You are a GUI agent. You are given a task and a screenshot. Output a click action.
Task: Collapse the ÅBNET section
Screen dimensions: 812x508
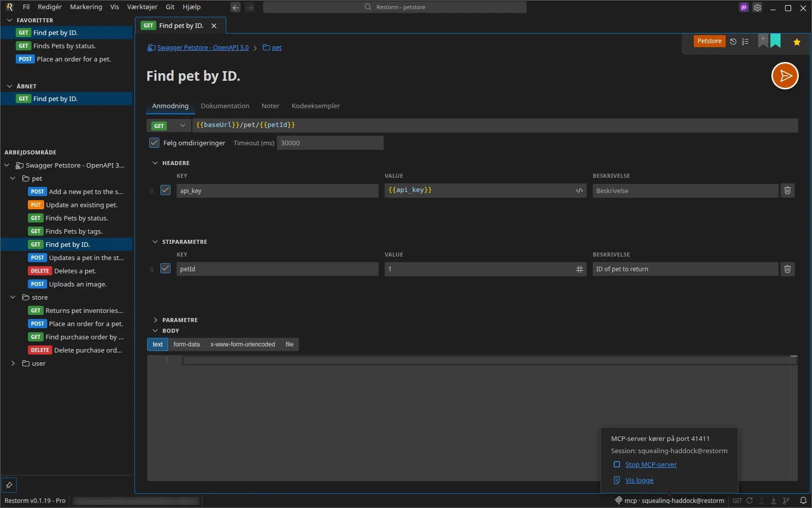coord(9,86)
